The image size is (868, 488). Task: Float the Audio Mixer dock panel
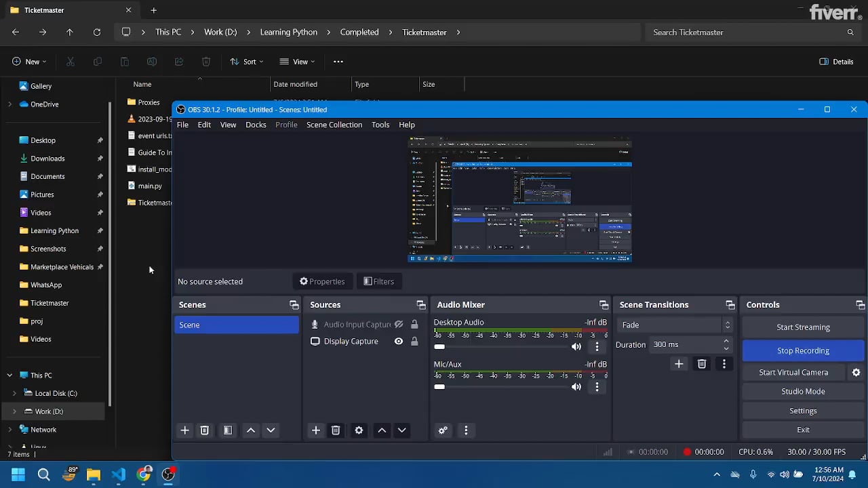point(604,305)
